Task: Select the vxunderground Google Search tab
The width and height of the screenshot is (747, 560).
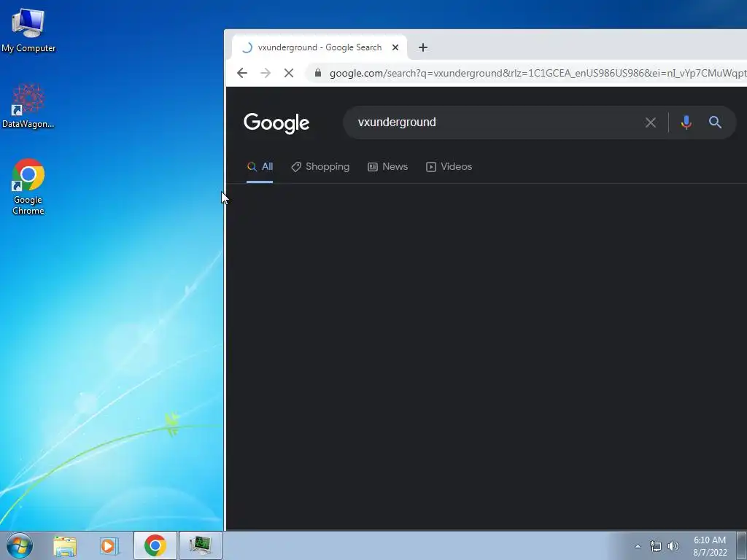Action: coord(320,47)
